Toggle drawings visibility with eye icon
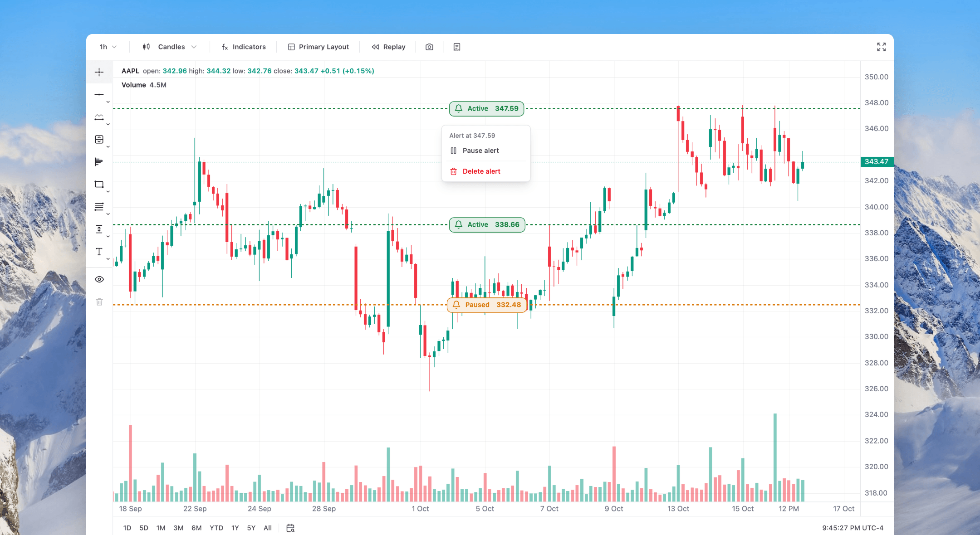 (99, 279)
